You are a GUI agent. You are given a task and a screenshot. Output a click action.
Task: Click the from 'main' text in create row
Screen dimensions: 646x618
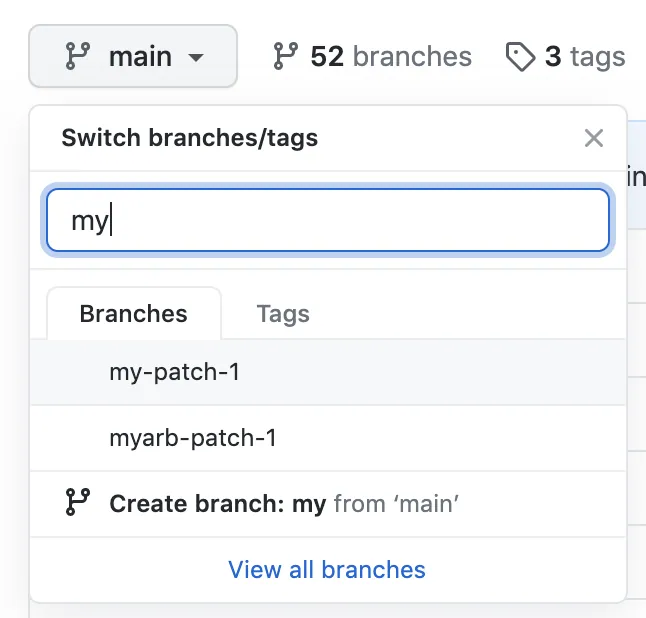pos(396,503)
